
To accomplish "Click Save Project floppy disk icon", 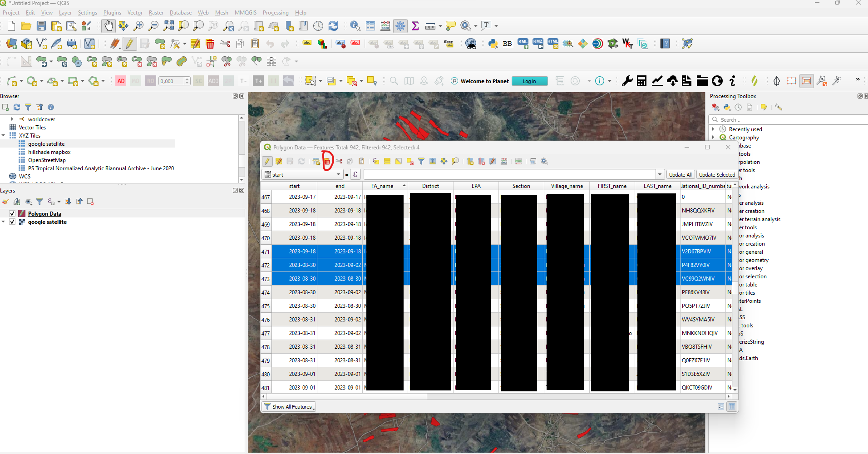I will coord(41,26).
